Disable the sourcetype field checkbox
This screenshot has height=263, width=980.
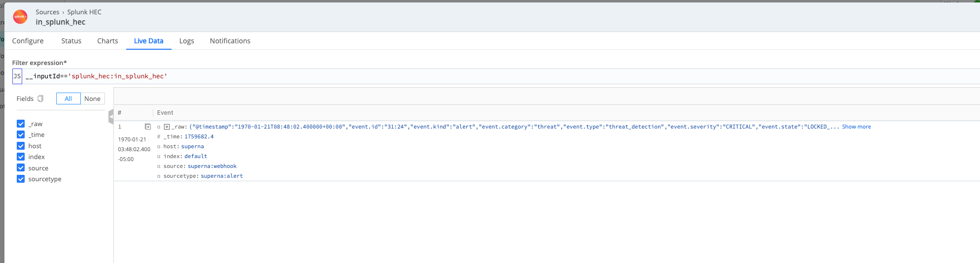[21, 179]
